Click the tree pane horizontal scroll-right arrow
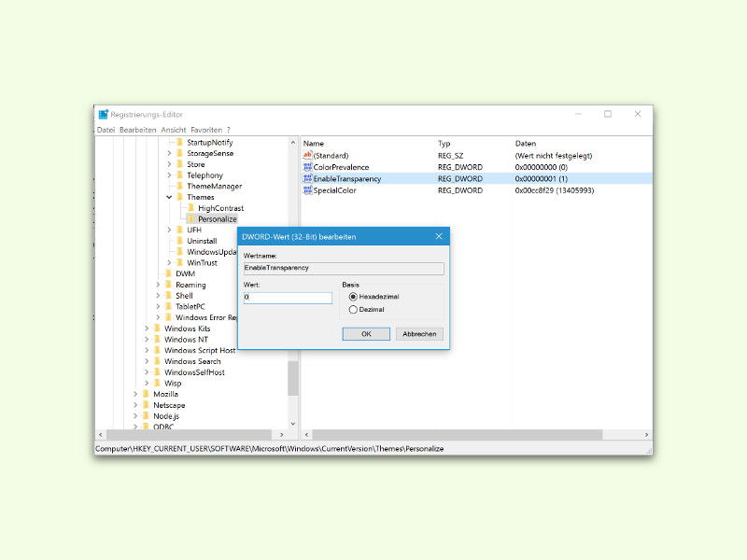This screenshot has height=560, width=747. pos(282,435)
